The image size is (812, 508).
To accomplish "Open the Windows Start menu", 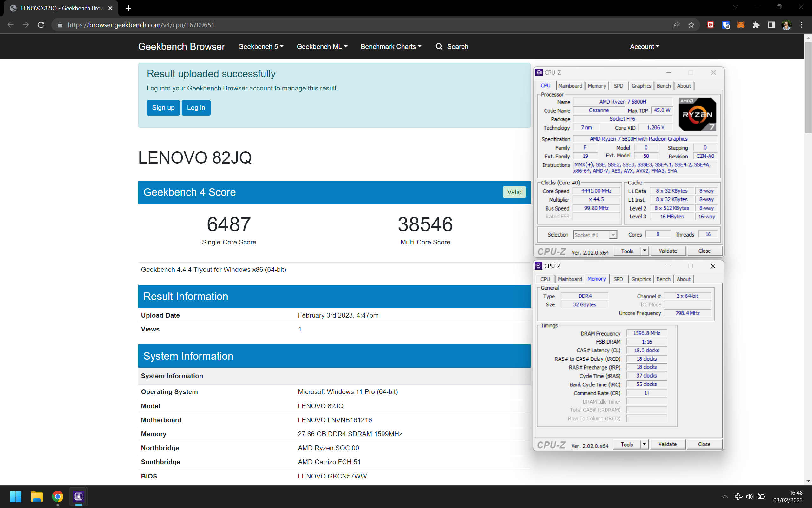I will click(16, 497).
